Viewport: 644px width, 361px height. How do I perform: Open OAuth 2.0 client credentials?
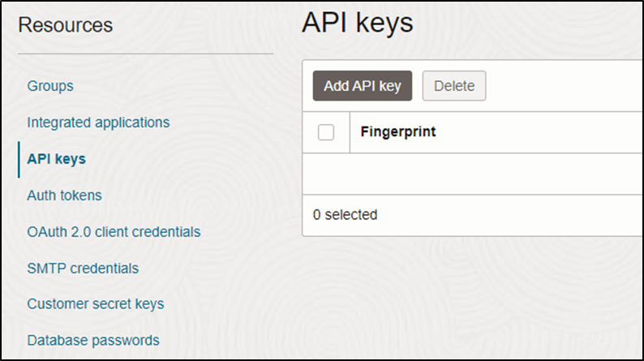(x=114, y=232)
